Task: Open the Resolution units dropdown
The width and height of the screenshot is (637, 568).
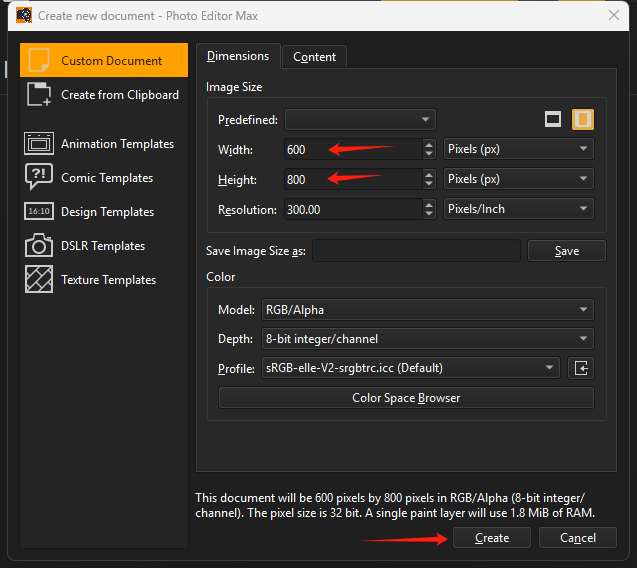Action: (x=519, y=209)
